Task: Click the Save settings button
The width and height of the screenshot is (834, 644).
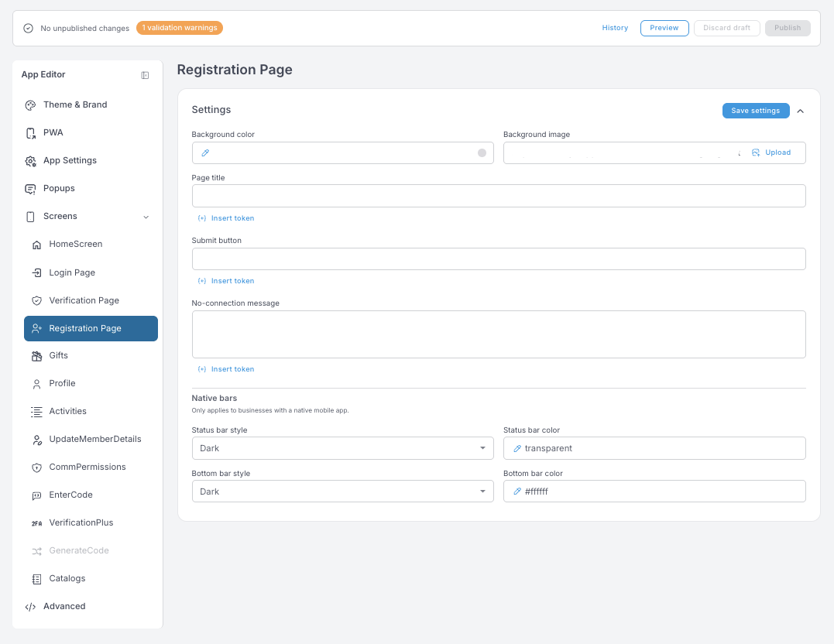Action: 755,111
